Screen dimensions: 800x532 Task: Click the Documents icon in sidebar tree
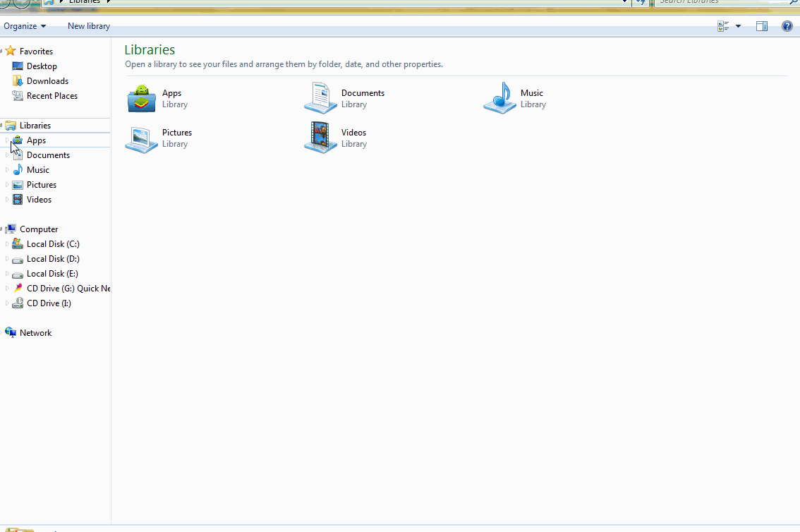pyautogui.click(x=18, y=155)
